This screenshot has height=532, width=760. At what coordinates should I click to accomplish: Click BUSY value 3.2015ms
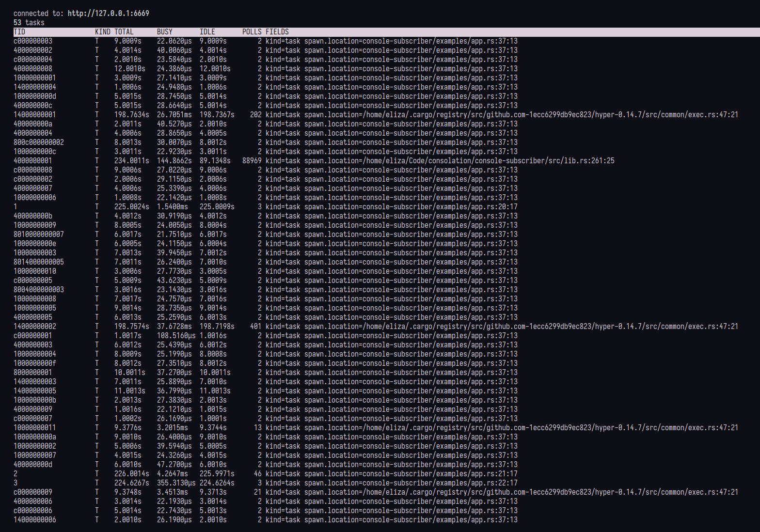[173, 428]
